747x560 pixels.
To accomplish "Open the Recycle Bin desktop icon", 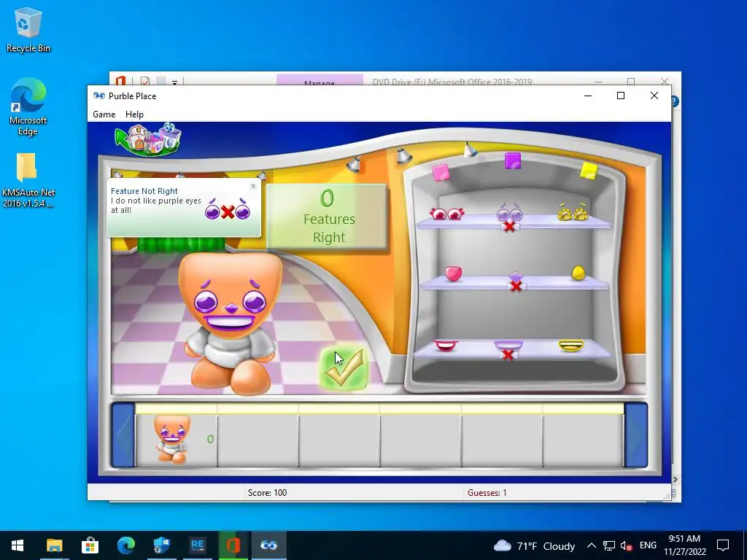I will (28, 29).
